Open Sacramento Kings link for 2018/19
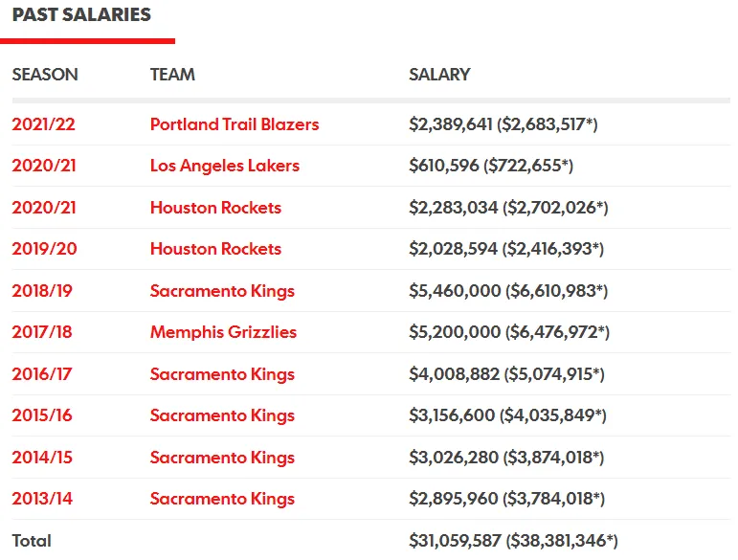The image size is (738, 560). click(222, 291)
